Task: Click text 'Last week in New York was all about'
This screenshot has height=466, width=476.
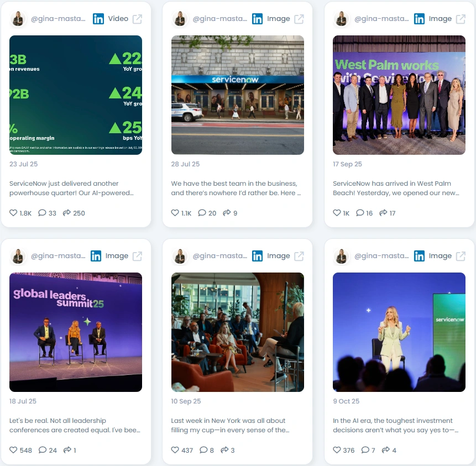Action: (228, 421)
